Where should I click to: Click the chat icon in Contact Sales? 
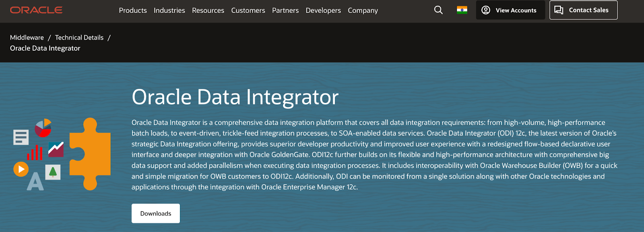(559, 10)
